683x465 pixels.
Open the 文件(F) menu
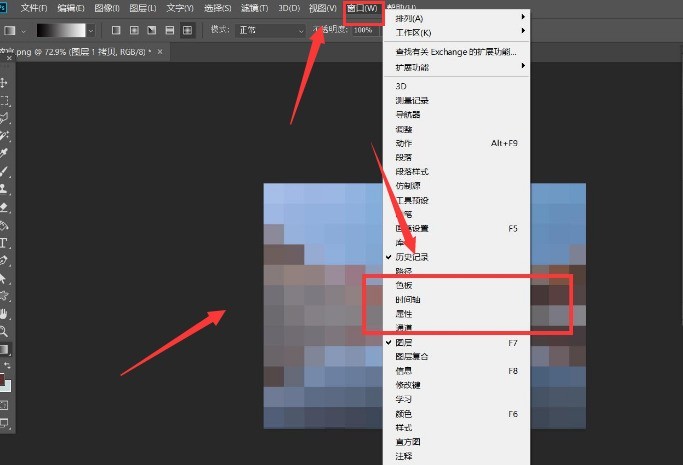34,8
